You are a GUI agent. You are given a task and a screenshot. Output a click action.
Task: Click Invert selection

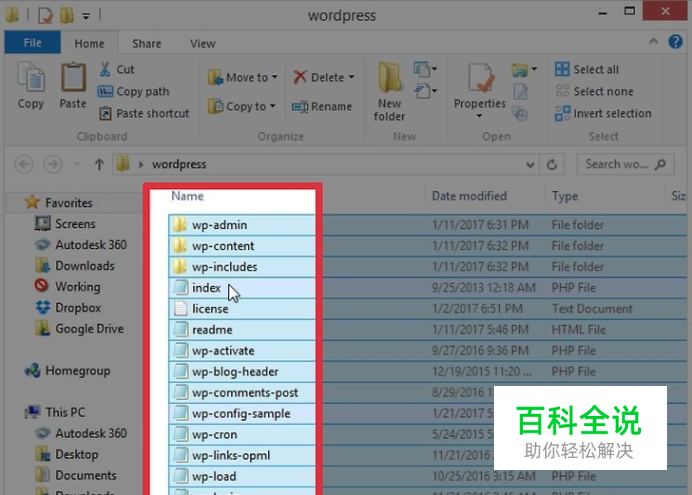[603, 113]
